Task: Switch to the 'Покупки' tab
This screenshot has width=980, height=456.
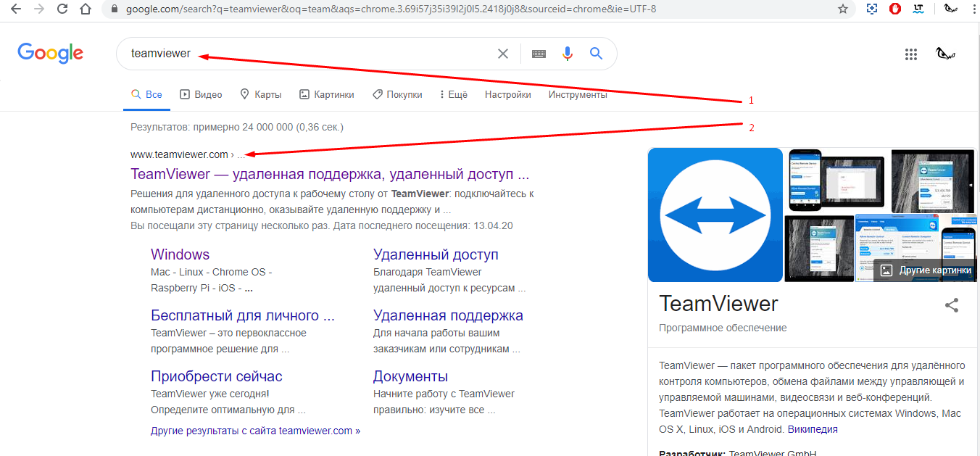Action: (397, 95)
